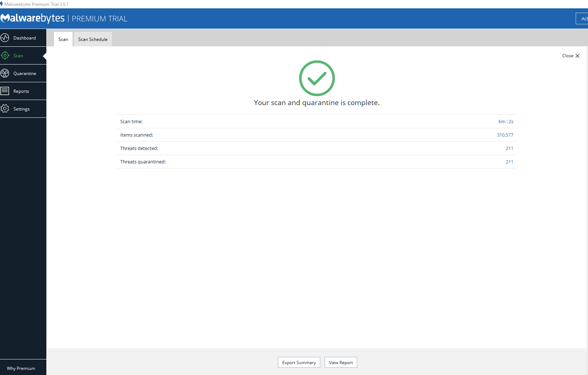Image resolution: width=588 pixels, height=375 pixels.
Task: Select the Scan target icon
Action: point(5,55)
